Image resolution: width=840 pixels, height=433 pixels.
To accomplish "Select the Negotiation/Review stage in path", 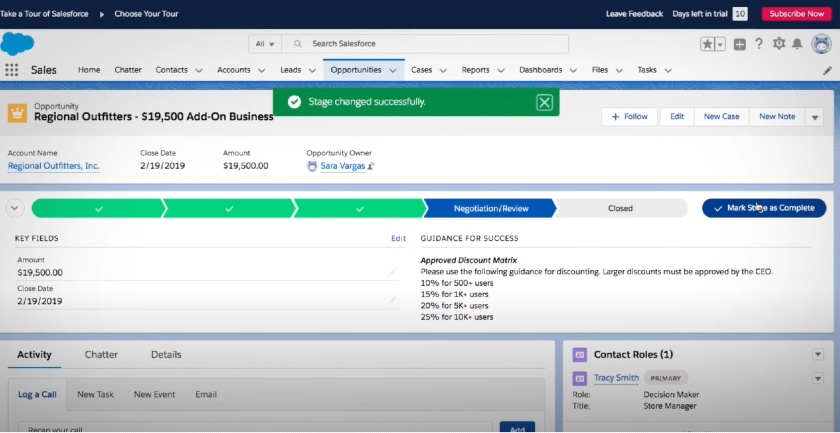I will (491, 208).
